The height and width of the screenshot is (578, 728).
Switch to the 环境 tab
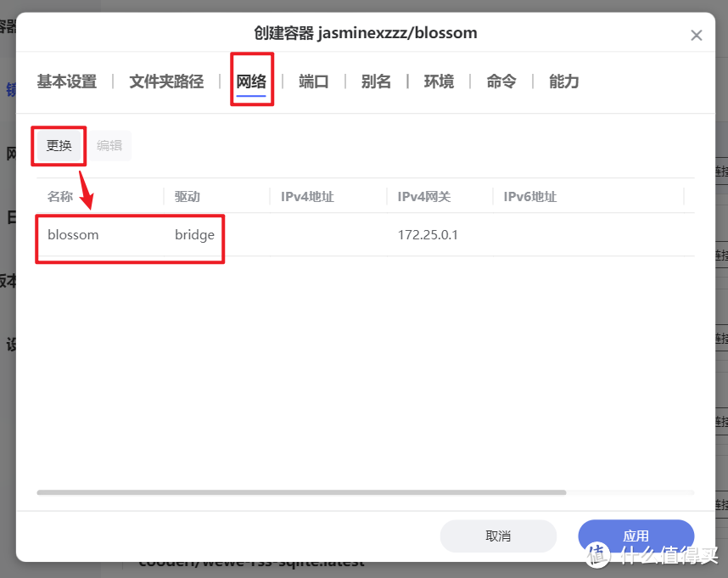439,81
